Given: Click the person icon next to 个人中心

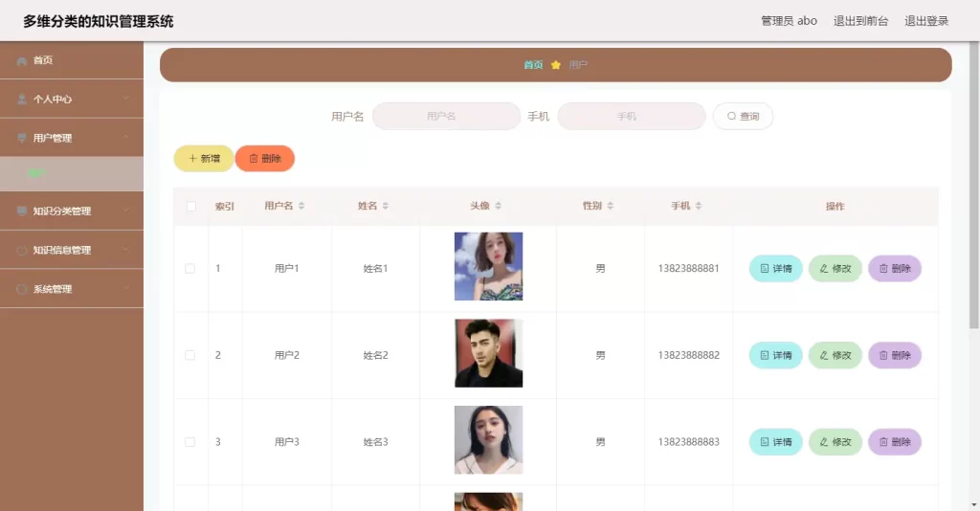Looking at the screenshot, I should click(22, 100).
